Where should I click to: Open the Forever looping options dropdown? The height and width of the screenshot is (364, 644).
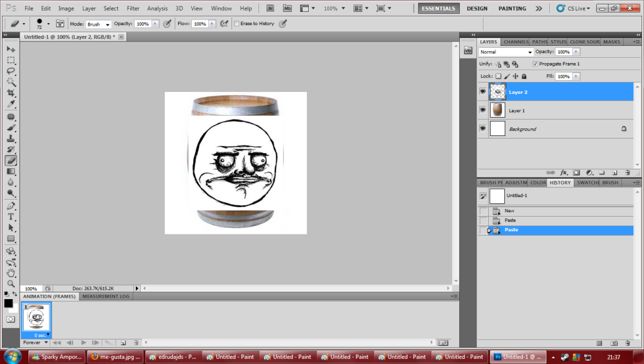[35, 343]
